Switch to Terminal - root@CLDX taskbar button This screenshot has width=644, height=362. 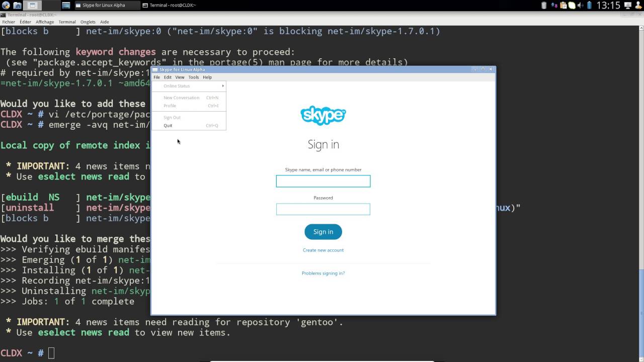click(170, 5)
